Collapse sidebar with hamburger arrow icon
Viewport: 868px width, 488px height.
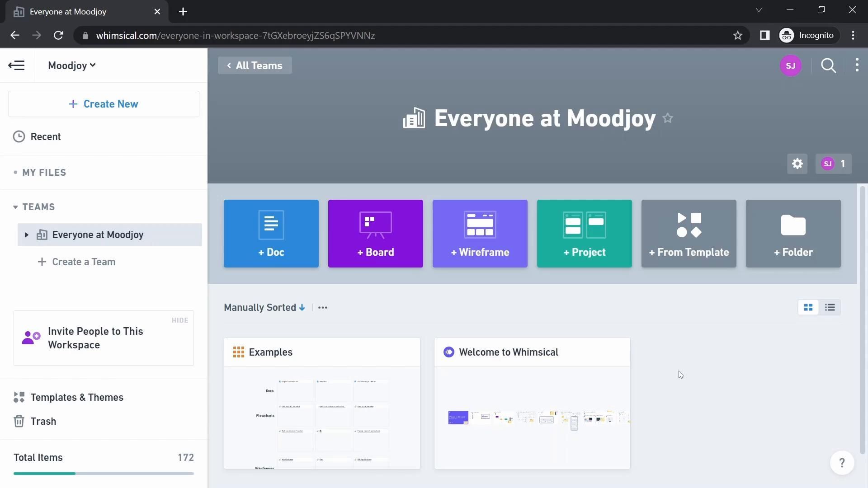click(17, 66)
